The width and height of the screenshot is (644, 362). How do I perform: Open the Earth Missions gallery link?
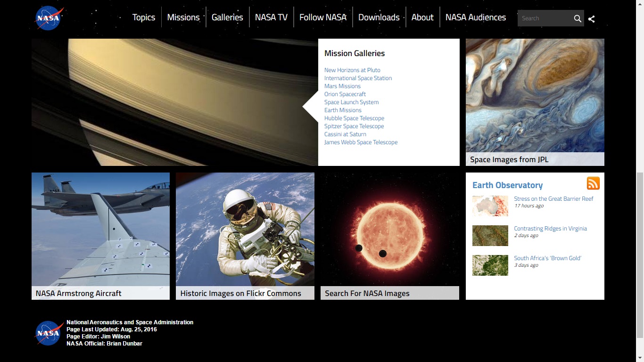tap(343, 110)
